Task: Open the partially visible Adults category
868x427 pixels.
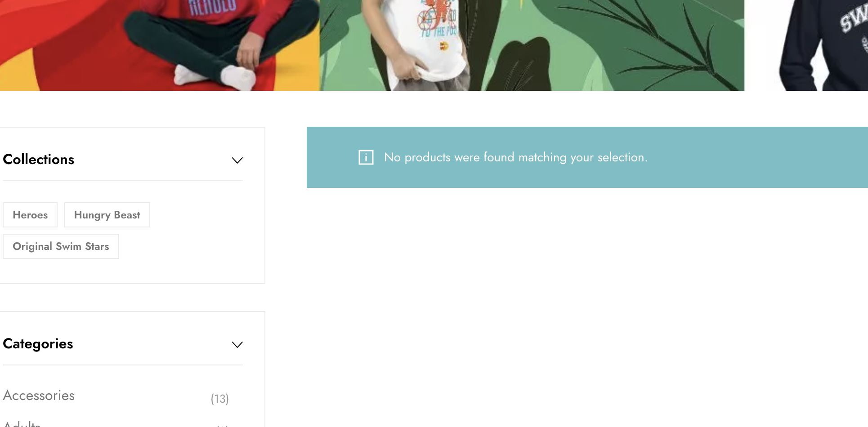Action: pos(22,424)
